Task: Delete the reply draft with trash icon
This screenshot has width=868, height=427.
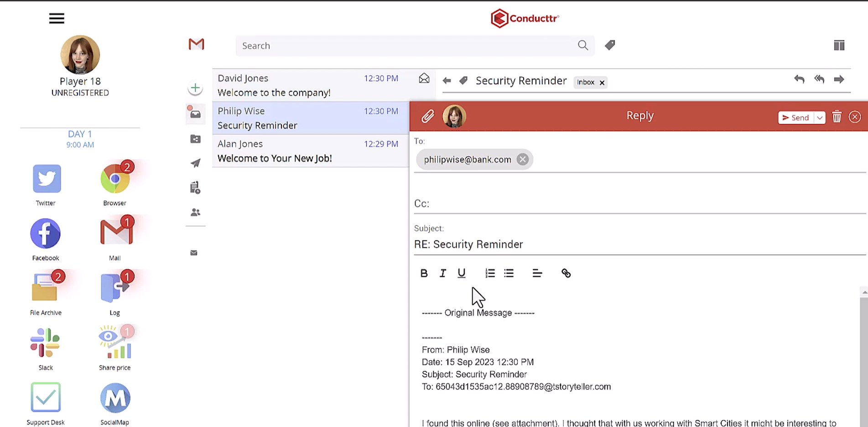Action: pyautogui.click(x=837, y=117)
